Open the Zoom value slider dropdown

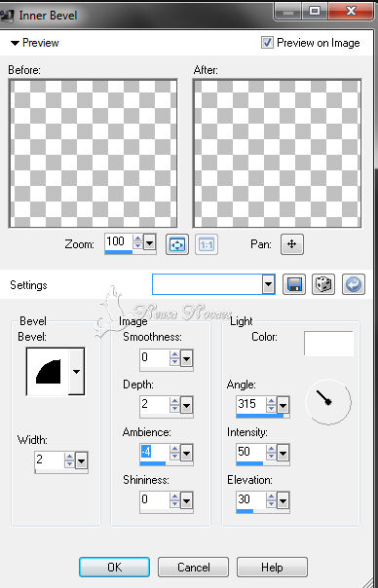click(149, 243)
